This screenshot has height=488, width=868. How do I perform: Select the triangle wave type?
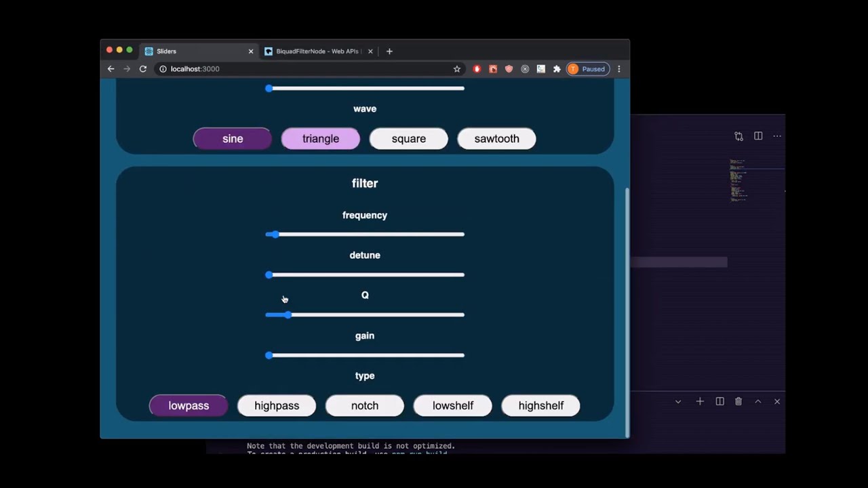point(321,138)
